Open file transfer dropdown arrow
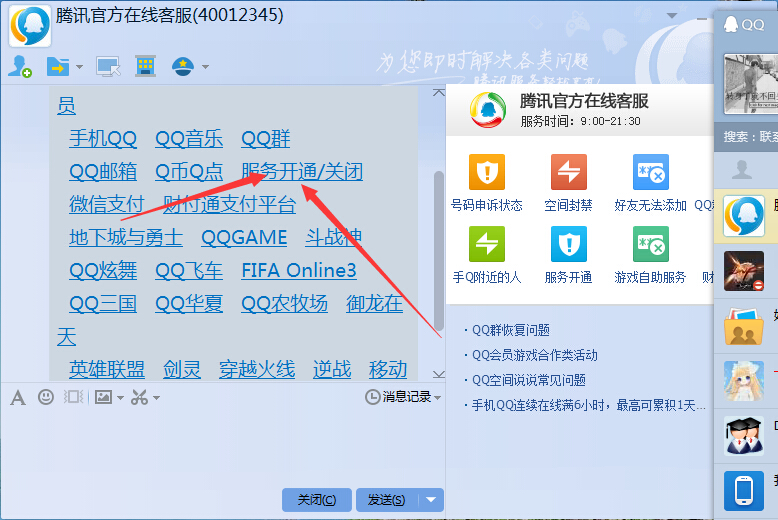 79,66
